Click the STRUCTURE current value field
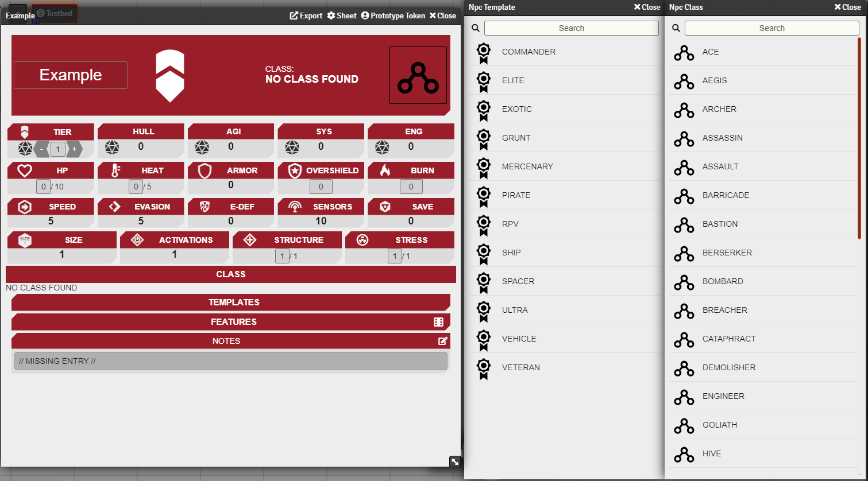 282,256
